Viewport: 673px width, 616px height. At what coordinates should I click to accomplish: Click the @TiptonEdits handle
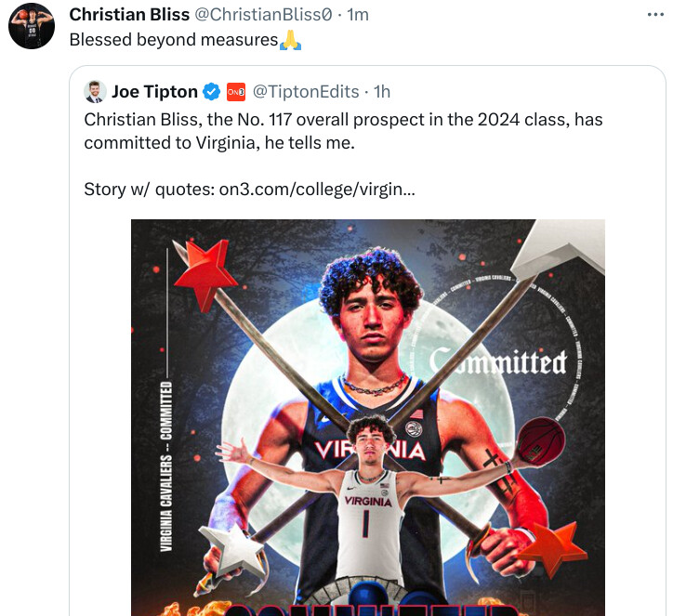[307, 91]
